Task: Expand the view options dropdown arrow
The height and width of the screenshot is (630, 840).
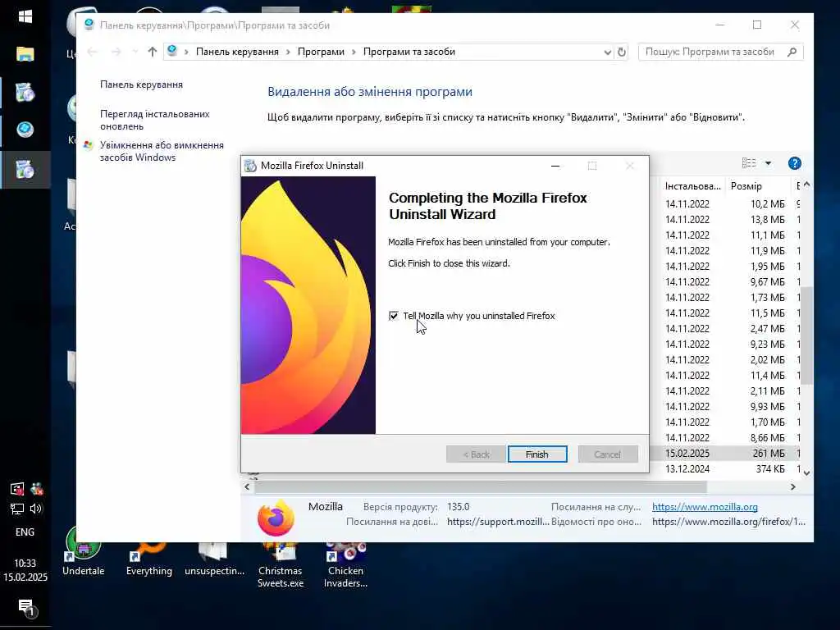Action: [768, 163]
